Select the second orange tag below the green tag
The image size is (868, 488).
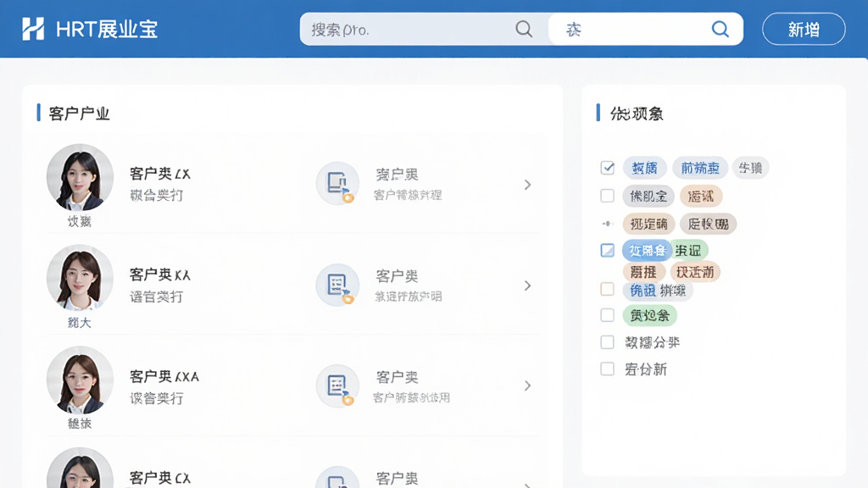tap(695, 272)
